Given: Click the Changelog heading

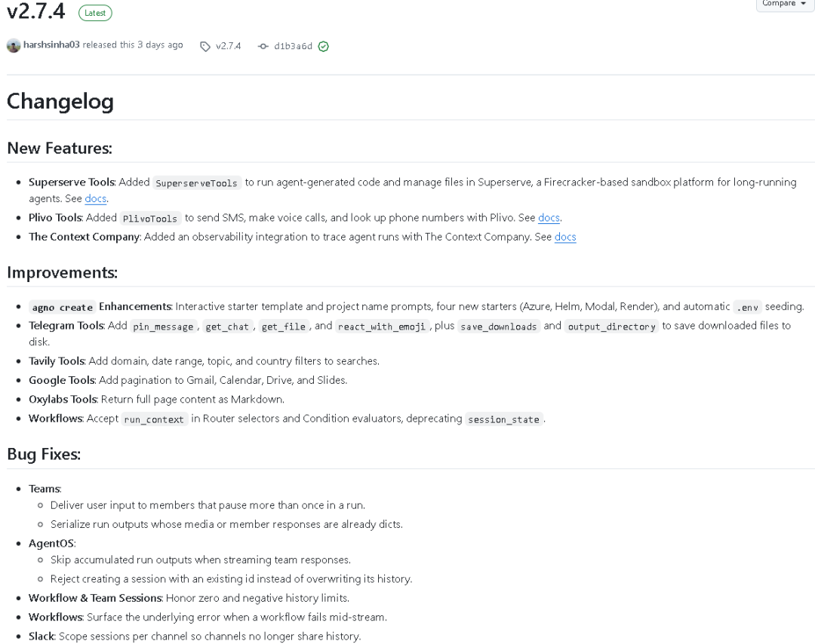Looking at the screenshot, I should point(60,101).
